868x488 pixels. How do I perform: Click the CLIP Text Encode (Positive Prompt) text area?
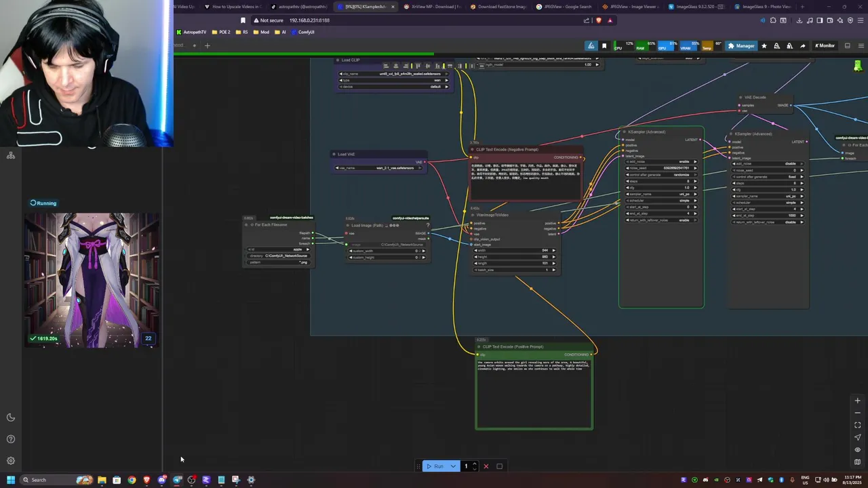[x=534, y=393]
